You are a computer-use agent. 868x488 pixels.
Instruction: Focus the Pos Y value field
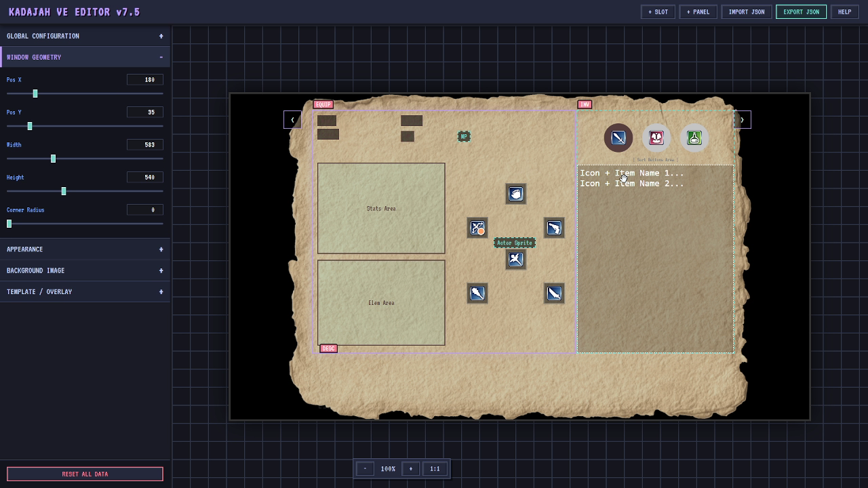coord(145,112)
